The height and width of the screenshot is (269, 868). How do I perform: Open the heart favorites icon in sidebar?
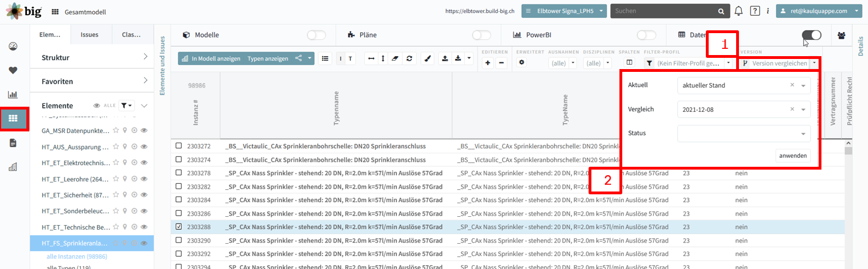pyautogui.click(x=13, y=70)
